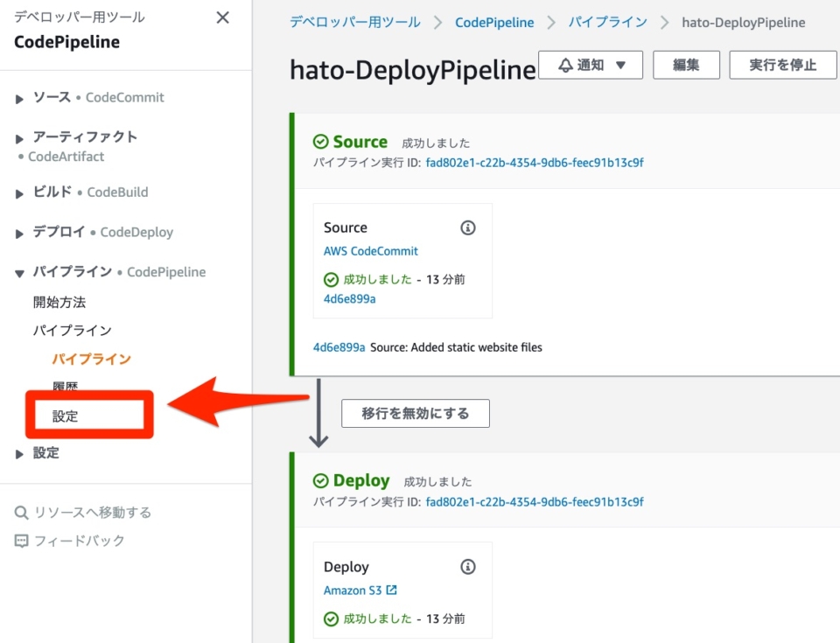The image size is (840, 643).
Task: Click the 移行を無効にする transition button
Action: 415,413
